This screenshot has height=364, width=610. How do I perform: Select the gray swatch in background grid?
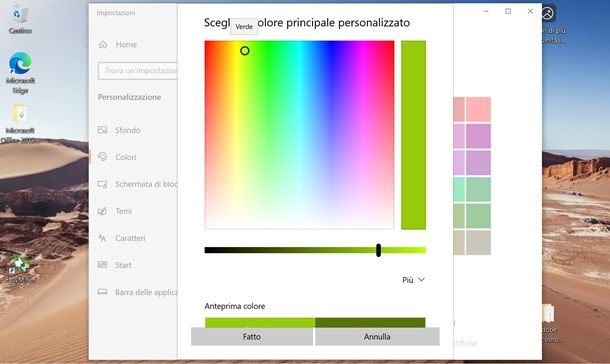(478, 243)
